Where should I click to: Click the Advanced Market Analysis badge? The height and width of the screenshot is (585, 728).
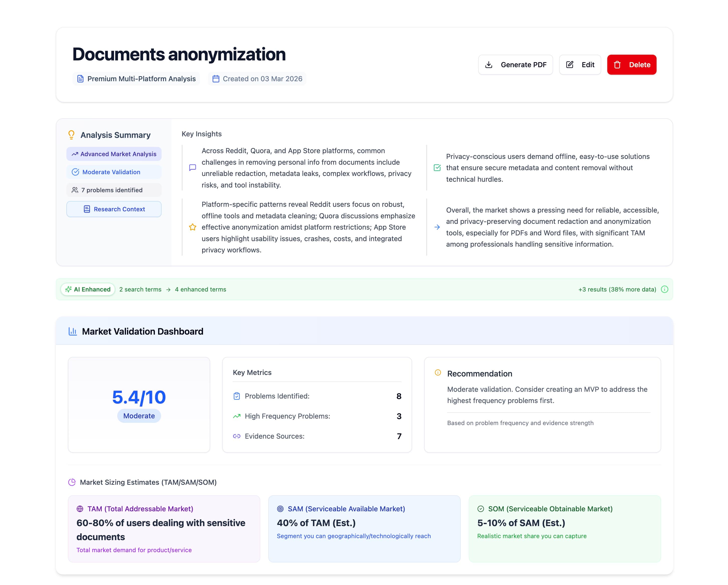[114, 154]
